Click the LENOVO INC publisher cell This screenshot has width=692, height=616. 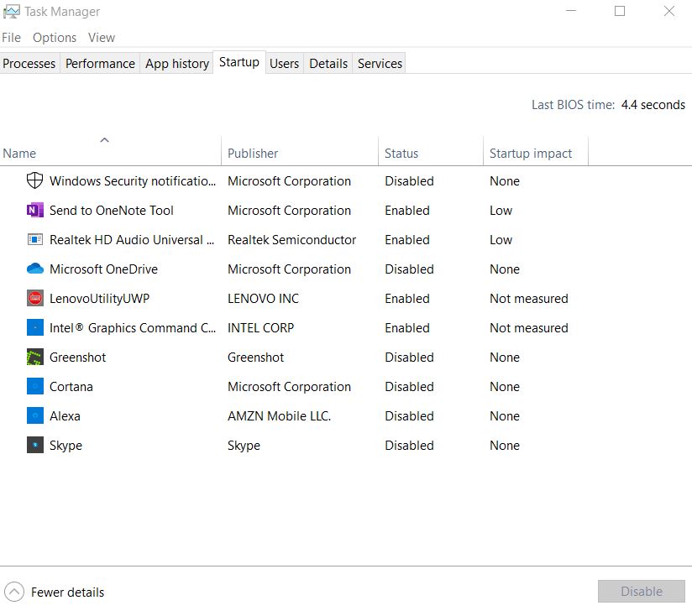tap(263, 299)
